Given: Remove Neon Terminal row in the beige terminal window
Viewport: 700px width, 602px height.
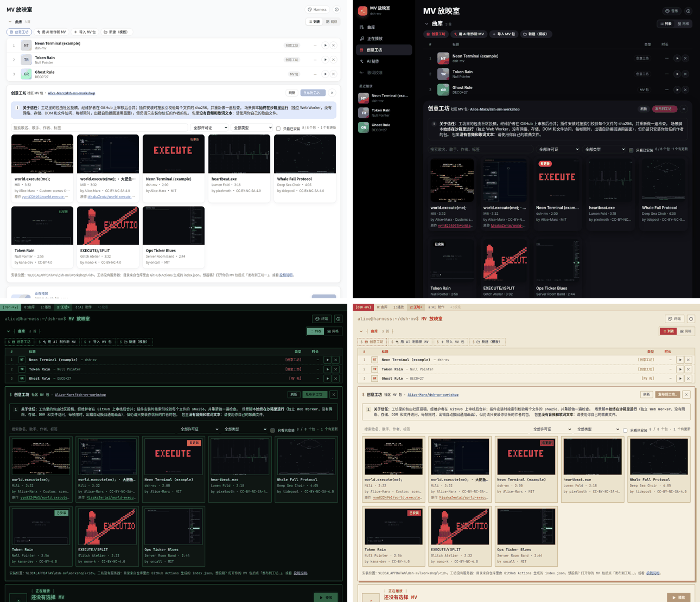Looking at the screenshot, I should coord(689,360).
